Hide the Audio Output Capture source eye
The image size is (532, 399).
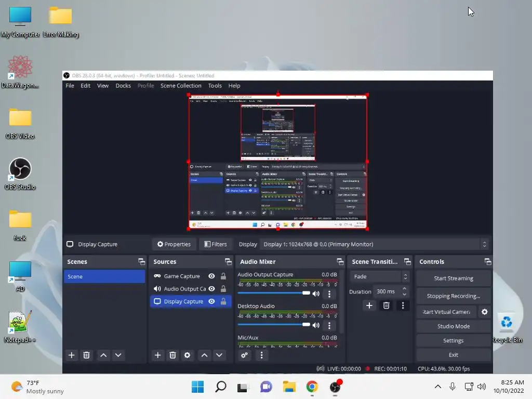point(212,289)
